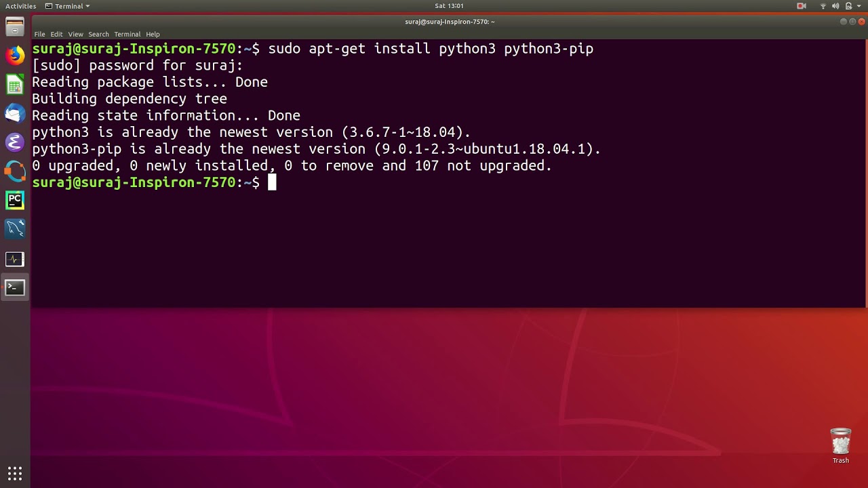Click '0 upgraded, 0 newly installed' summary line
Viewport: 868px width, 488px height.
[292, 166]
